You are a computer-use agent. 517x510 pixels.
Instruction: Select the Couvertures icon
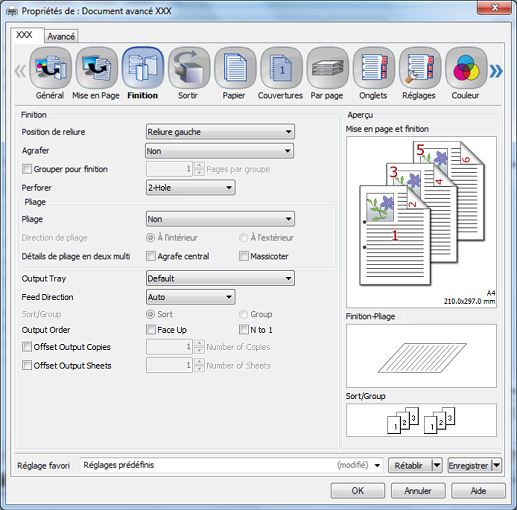281,68
